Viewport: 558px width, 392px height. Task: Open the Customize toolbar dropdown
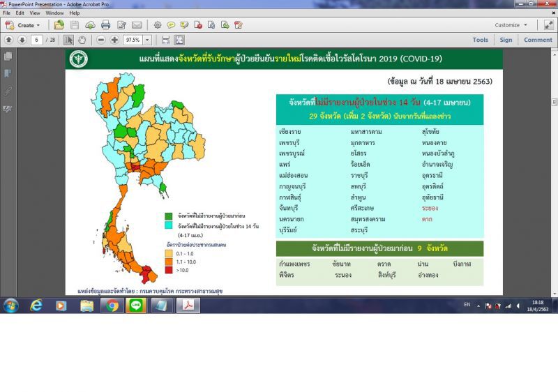pyautogui.click(x=511, y=25)
